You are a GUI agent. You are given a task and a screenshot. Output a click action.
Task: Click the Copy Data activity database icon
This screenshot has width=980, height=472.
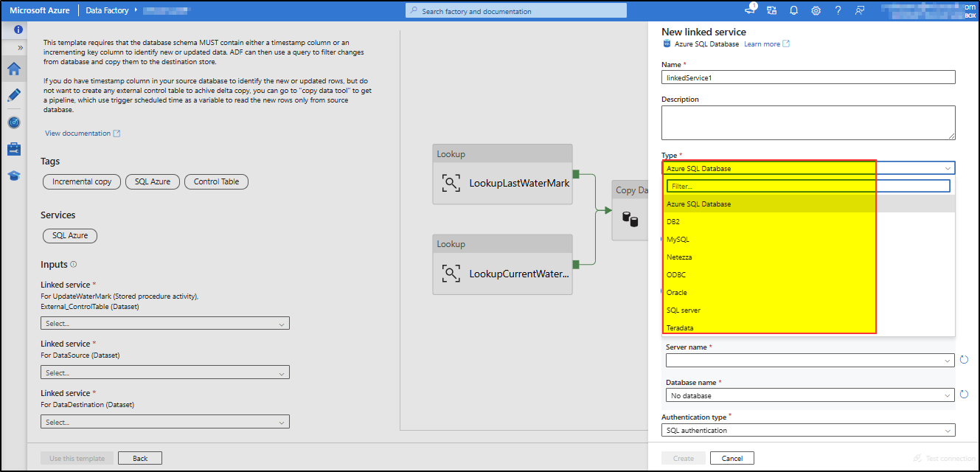[630, 219]
